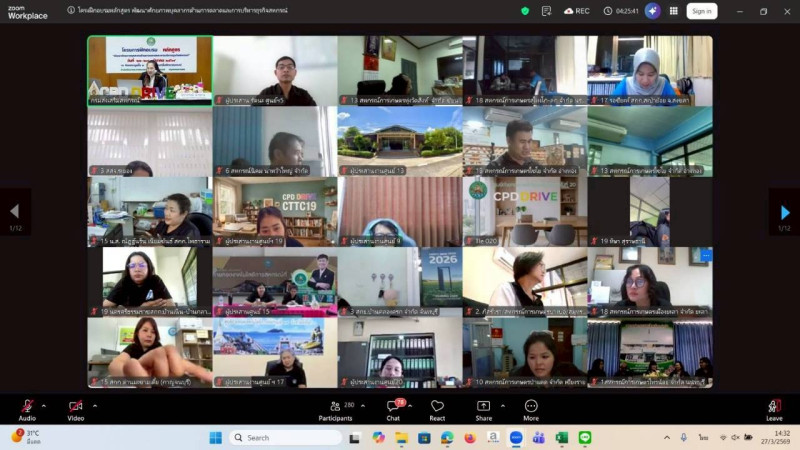Select the CPD CTTC19 participant video tile
The height and width of the screenshot is (450, 800).
click(x=274, y=212)
